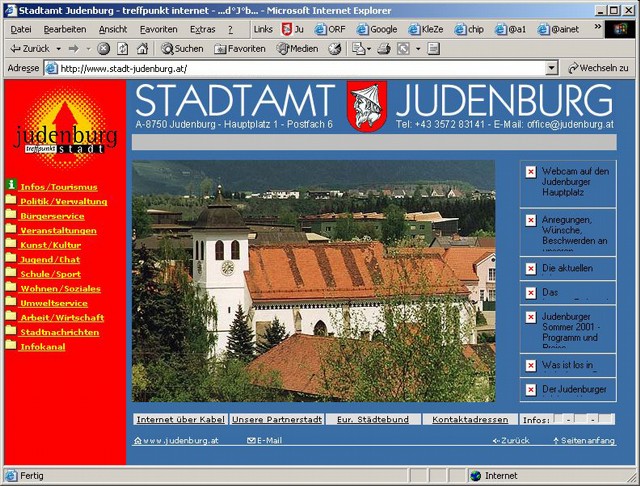Open the Suchen search panel
Viewport: 640px width, 486px height.
pyautogui.click(x=182, y=48)
